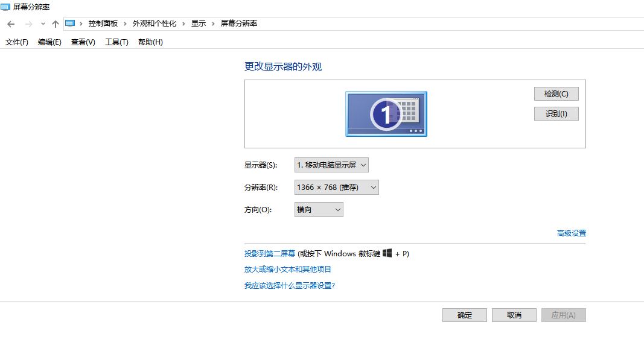Open 分辨率 dropdown 1366 × 768
644x360 pixels.
tap(336, 187)
